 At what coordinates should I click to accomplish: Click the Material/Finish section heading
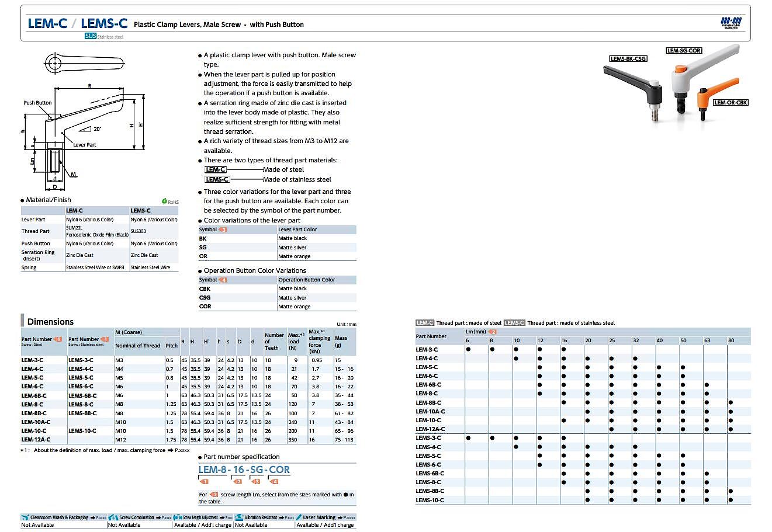(49, 200)
